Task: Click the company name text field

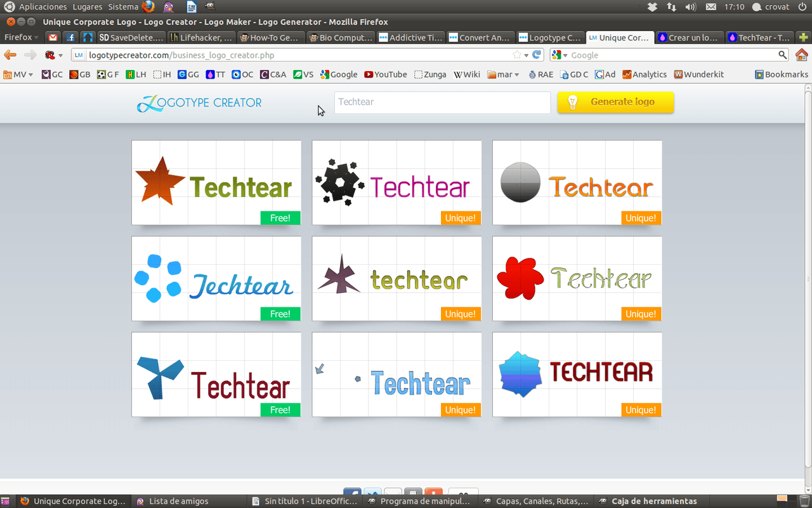Action: pyautogui.click(x=442, y=102)
